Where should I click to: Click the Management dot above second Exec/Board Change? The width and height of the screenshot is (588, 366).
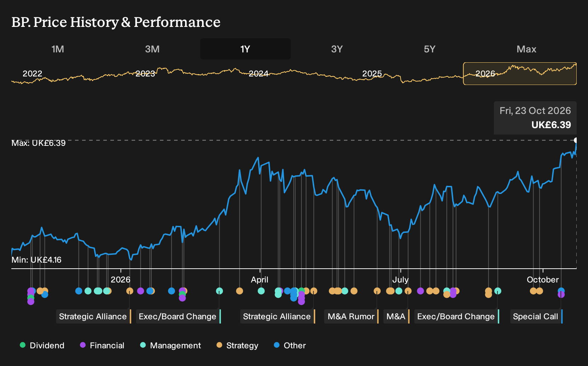pos(498,291)
